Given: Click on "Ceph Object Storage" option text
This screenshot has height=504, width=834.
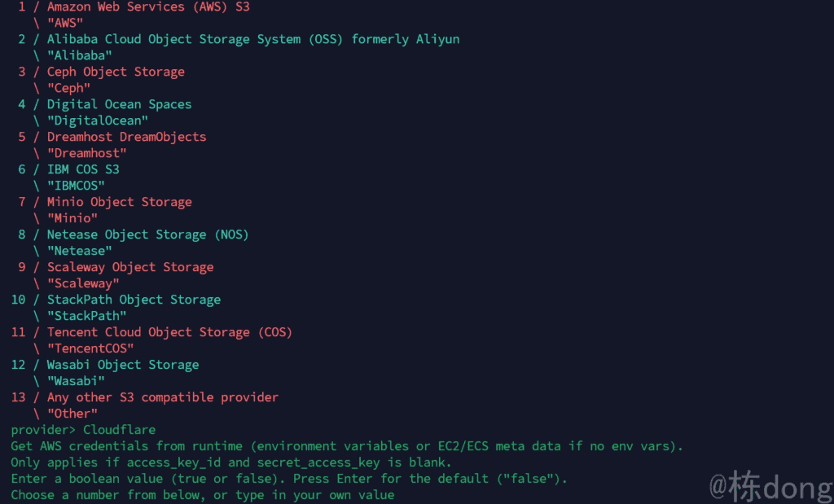Looking at the screenshot, I should (116, 72).
